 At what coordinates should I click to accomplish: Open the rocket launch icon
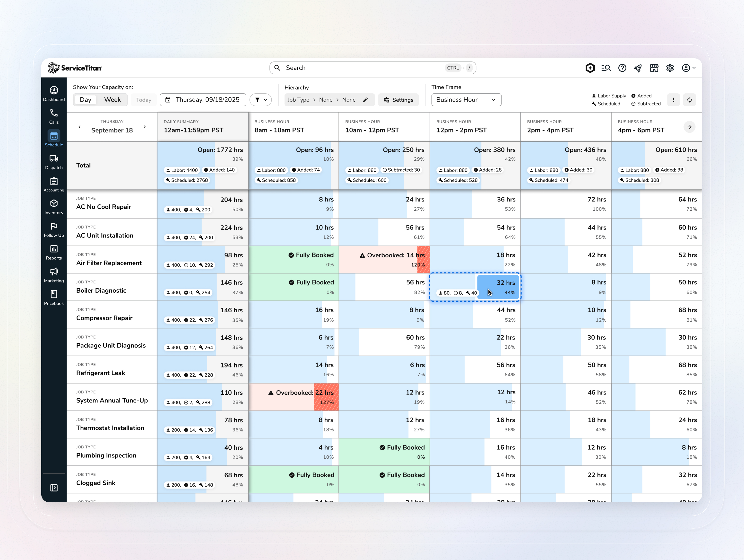(638, 68)
